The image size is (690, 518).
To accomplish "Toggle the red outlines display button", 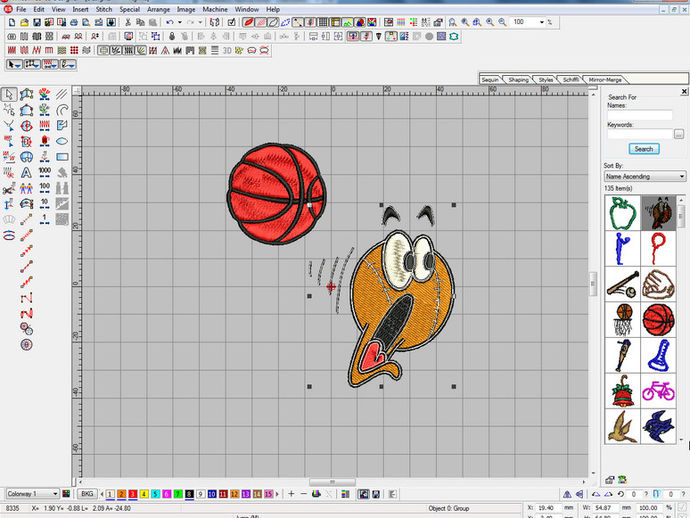I will [x=261, y=22].
